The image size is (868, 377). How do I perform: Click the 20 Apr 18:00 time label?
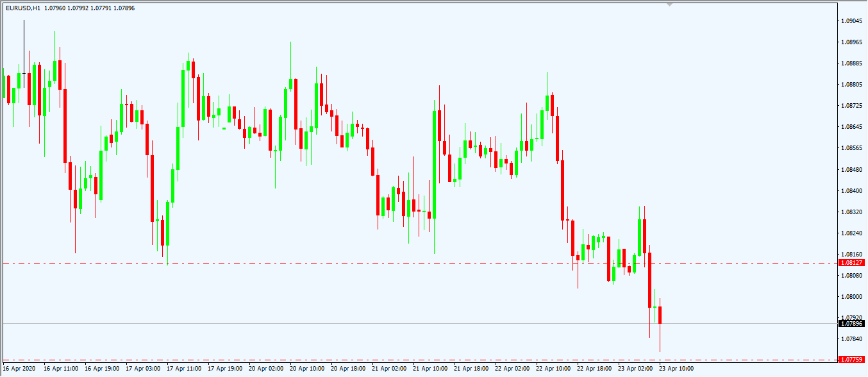tap(348, 369)
